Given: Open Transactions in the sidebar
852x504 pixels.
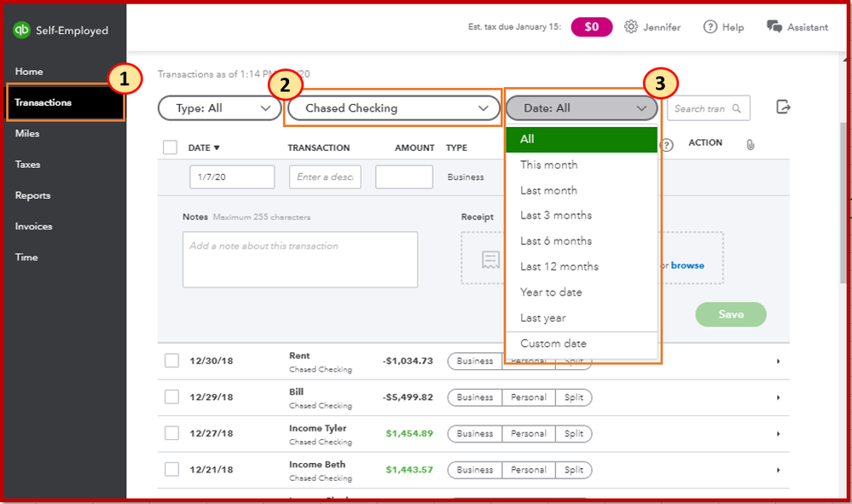Looking at the screenshot, I should coord(65,102).
